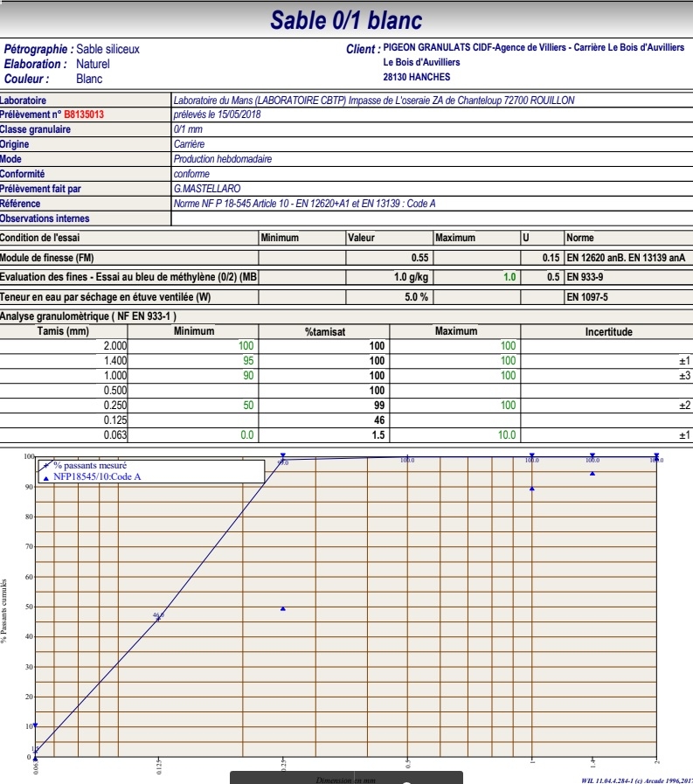Click the triangle marker in the chart legend

point(45,477)
